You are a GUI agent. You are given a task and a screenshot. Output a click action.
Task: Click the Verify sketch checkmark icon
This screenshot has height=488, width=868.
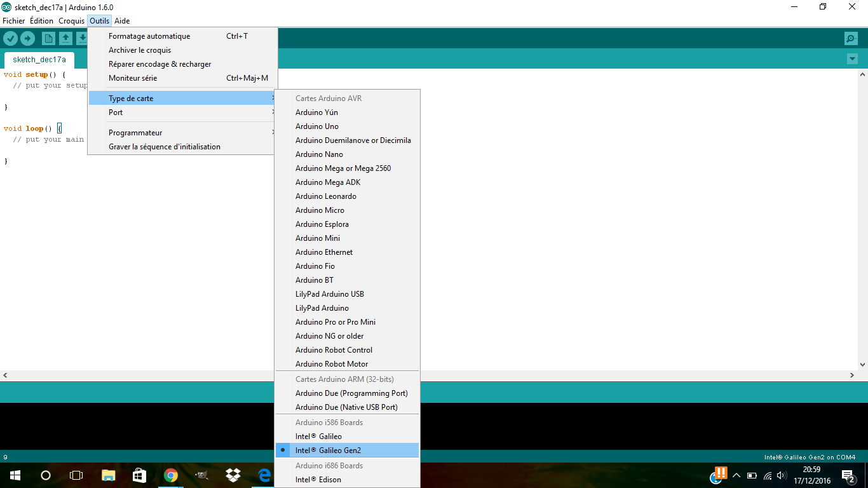click(x=10, y=39)
